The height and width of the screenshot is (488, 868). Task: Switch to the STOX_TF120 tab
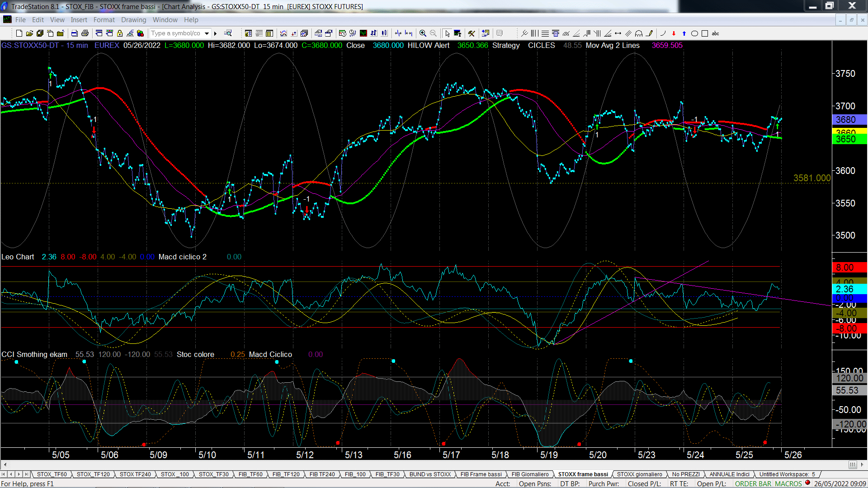(x=93, y=474)
